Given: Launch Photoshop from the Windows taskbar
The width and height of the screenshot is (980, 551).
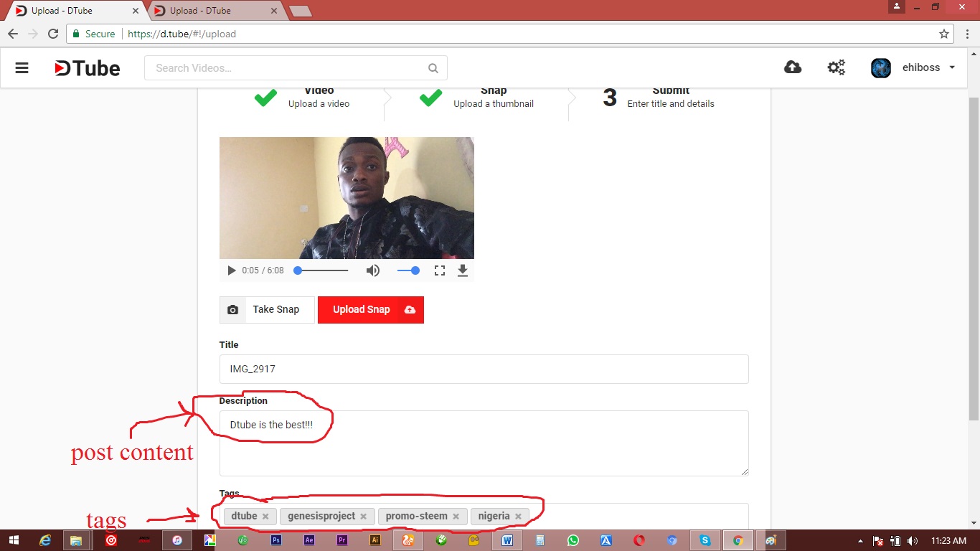Looking at the screenshot, I should [275, 540].
